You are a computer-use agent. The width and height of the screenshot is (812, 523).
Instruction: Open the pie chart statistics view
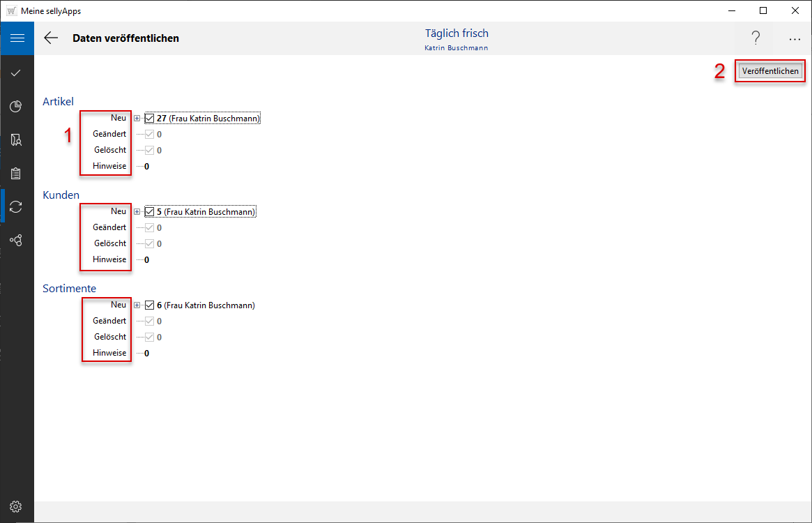[17, 106]
